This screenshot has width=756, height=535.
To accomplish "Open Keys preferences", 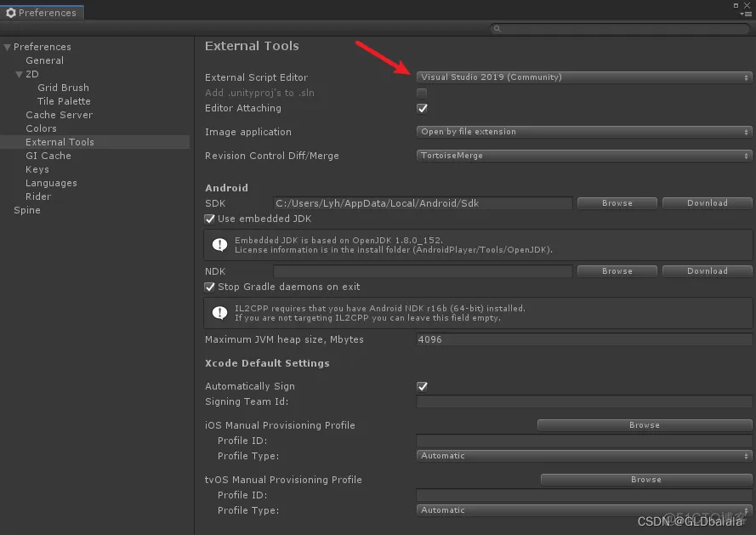I will (37, 169).
